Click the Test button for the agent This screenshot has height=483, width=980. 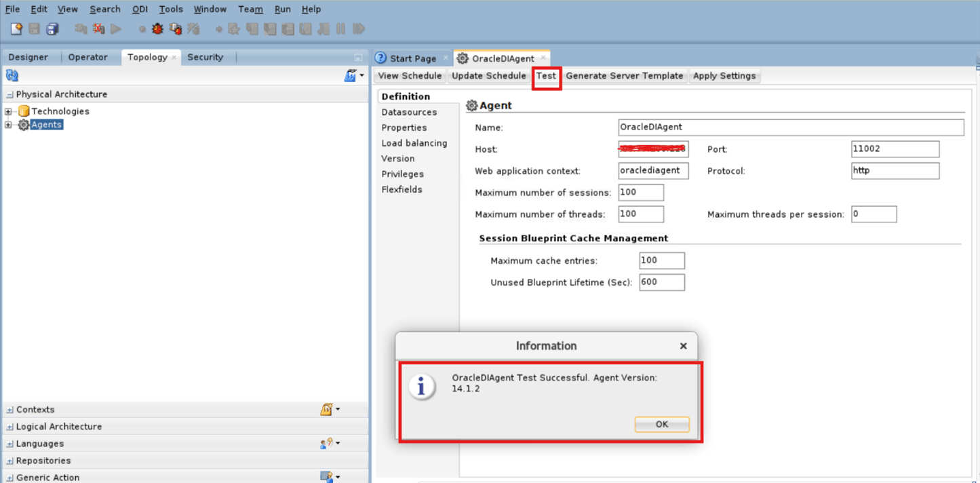point(547,76)
